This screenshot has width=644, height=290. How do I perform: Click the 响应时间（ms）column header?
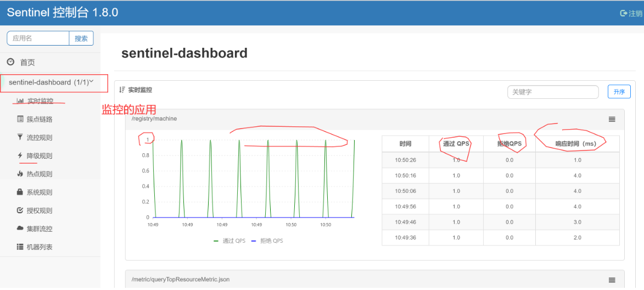(578, 144)
